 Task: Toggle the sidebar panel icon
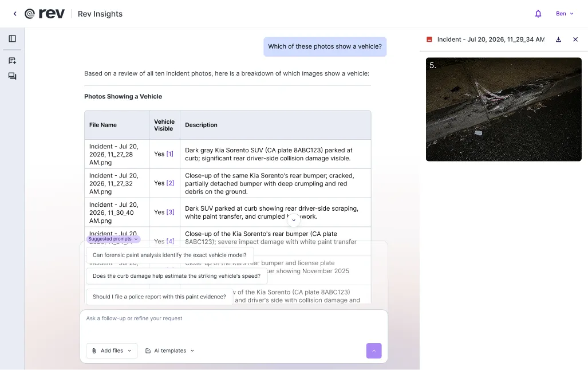(x=13, y=38)
